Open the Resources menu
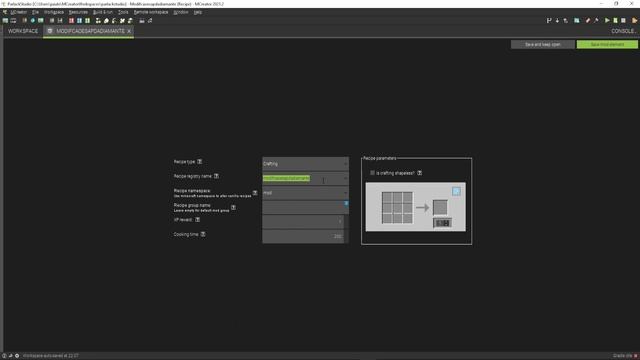The image size is (640, 360). (78, 12)
